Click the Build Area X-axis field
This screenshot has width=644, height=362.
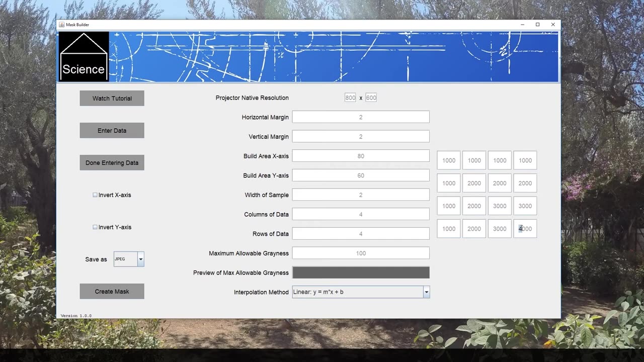tap(360, 155)
